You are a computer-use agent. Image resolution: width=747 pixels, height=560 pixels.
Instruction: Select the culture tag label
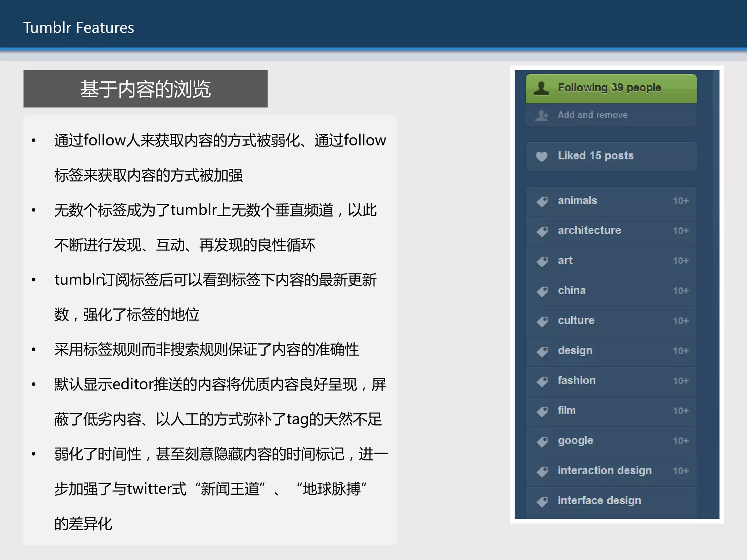click(x=576, y=320)
